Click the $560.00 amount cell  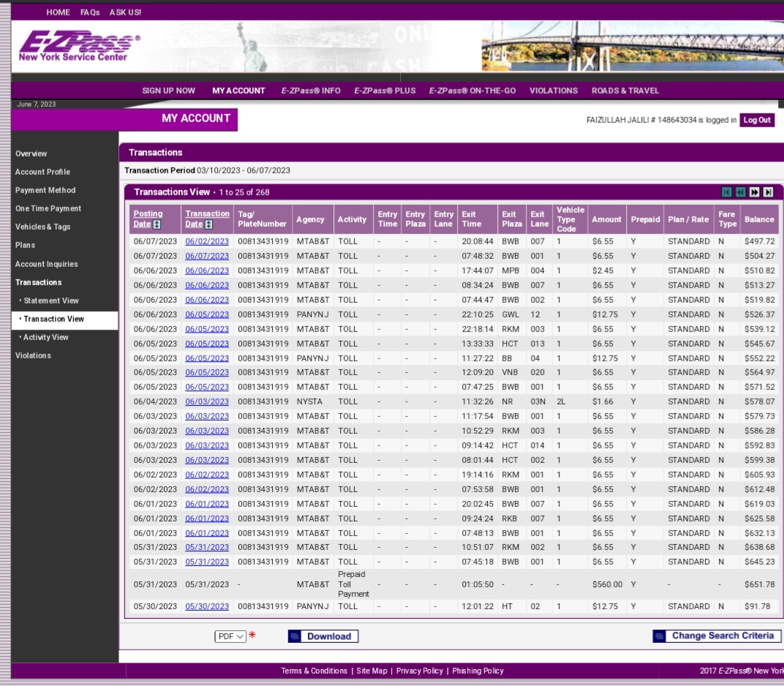pyautogui.click(x=607, y=584)
